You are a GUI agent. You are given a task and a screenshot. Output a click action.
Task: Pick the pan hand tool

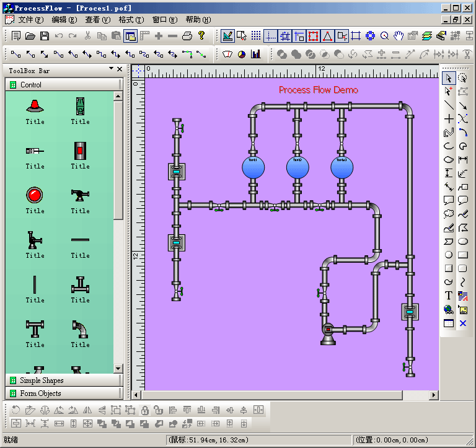(399, 36)
